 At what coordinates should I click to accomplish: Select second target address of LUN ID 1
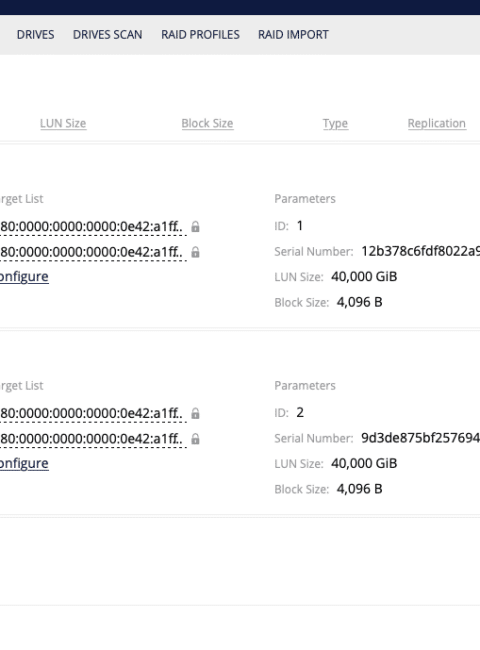(91, 252)
